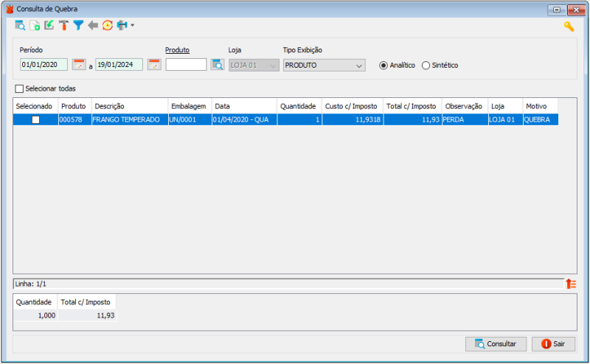Open the start date calendar picker
Image resolution: width=590 pixels, height=364 pixels.
coord(79,65)
